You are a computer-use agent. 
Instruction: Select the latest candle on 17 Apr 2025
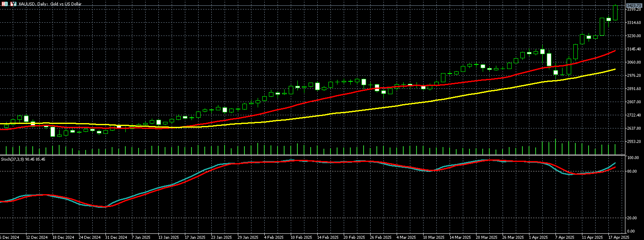[x=615, y=12]
